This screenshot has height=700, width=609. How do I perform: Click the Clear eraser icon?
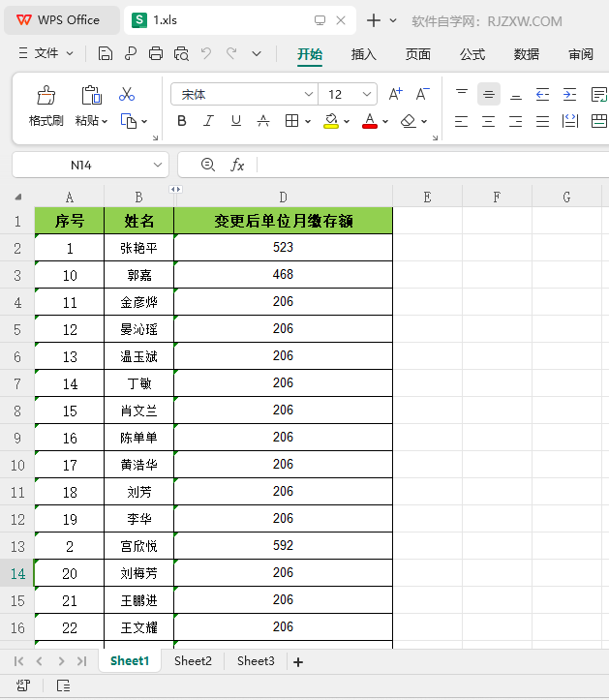(408, 121)
